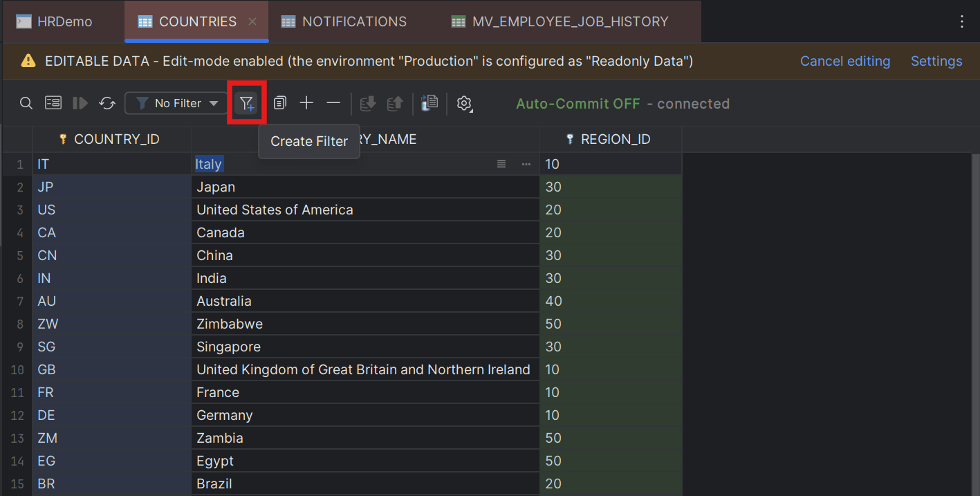Click the ZW country ID cell
Screen dimensions: 980x496
pyautogui.click(x=111, y=324)
